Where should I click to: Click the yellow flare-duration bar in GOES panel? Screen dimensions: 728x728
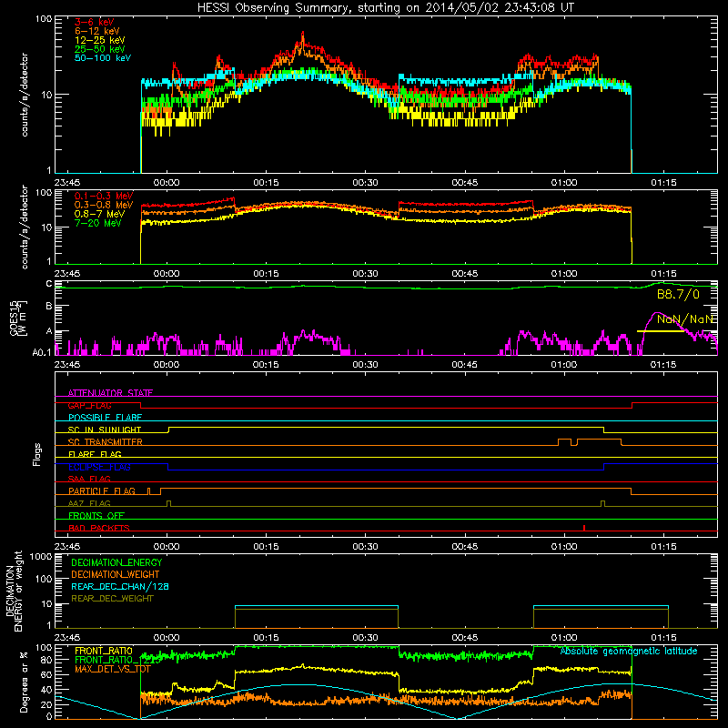[660, 331]
